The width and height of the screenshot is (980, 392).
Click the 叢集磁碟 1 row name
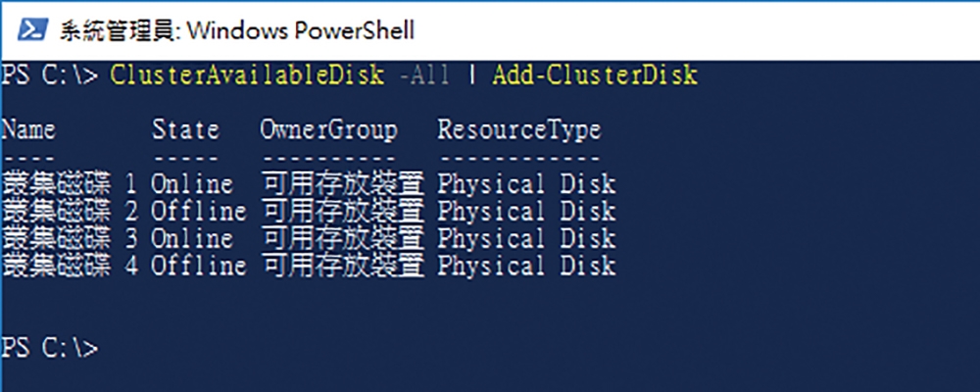[x=70, y=184]
